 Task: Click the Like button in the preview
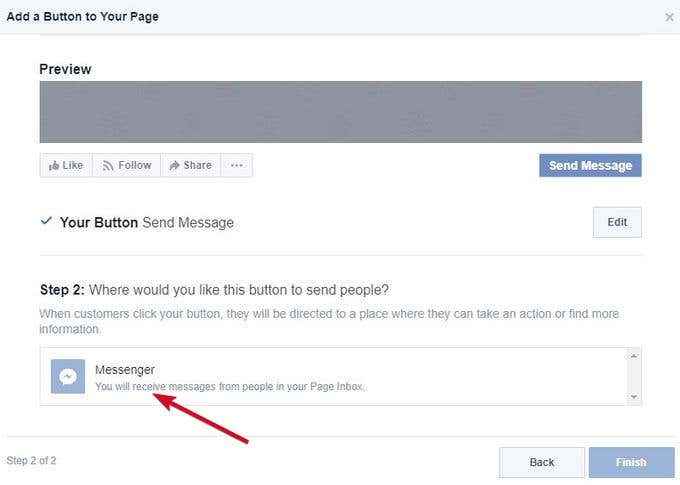(x=65, y=165)
